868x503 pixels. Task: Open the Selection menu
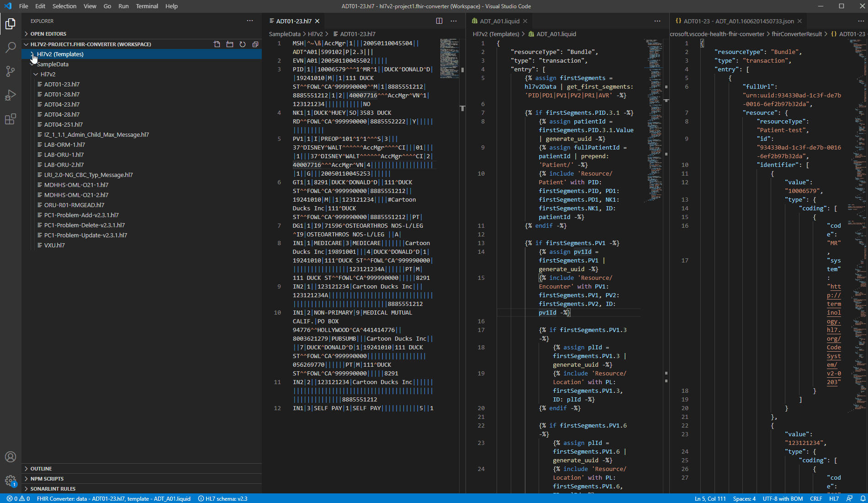tap(64, 6)
